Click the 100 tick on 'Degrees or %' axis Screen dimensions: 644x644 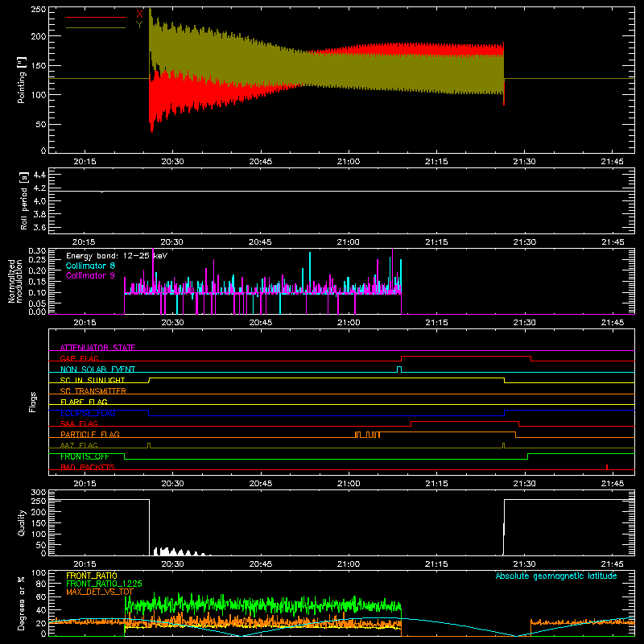39,573
